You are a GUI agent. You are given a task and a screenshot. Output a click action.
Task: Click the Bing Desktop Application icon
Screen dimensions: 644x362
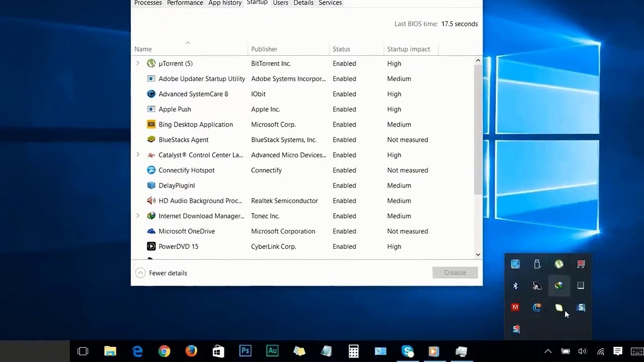pos(151,124)
